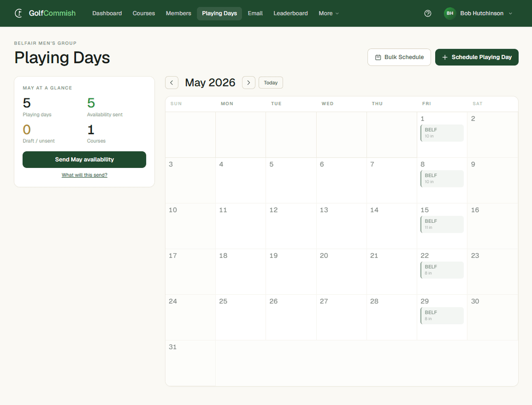Click the Courses stat in glance panel
Viewport: 532px width, 405px height.
96,134
